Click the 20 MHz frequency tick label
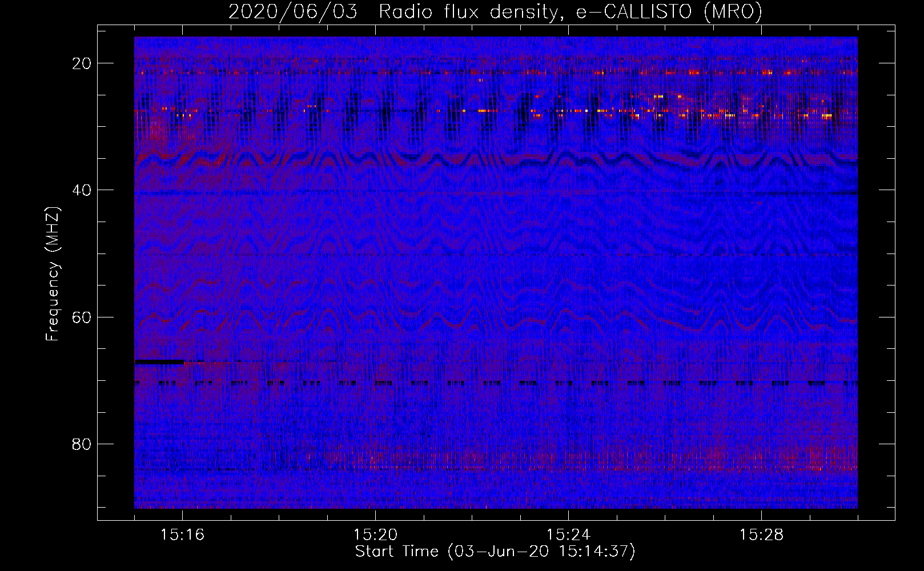 pyautogui.click(x=82, y=63)
